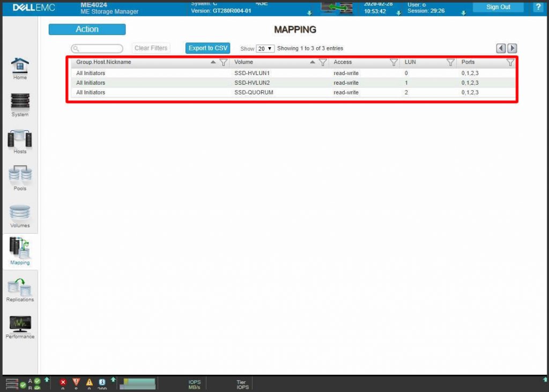Expand the event panel arrow
The width and height of the screenshot is (549, 392).
click(x=113, y=379)
